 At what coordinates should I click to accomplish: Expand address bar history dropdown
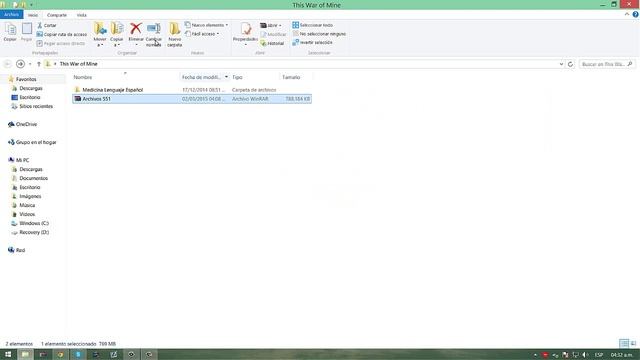coord(561,64)
